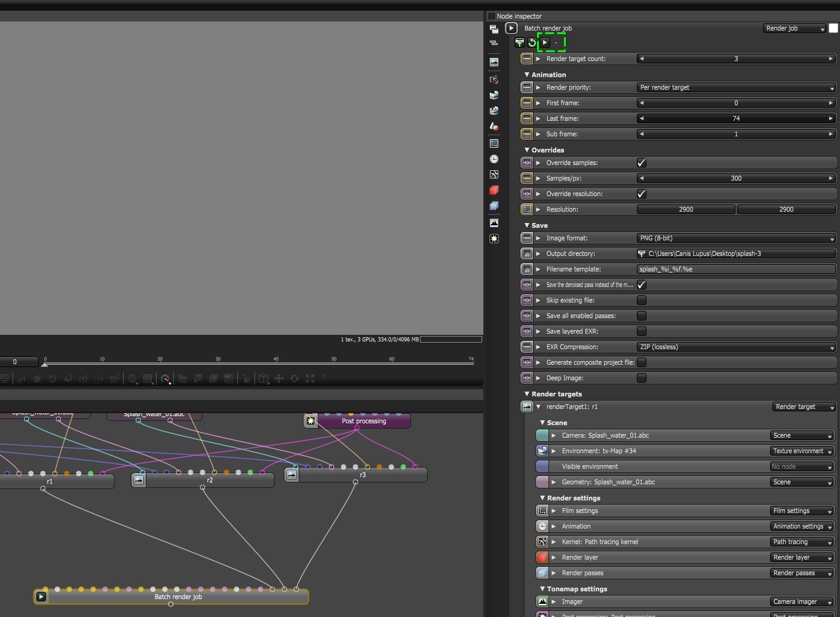This screenshot has width=840, height=617.
Task: Jump to post processing via starburst strip icon
Action: coord(494,239)
